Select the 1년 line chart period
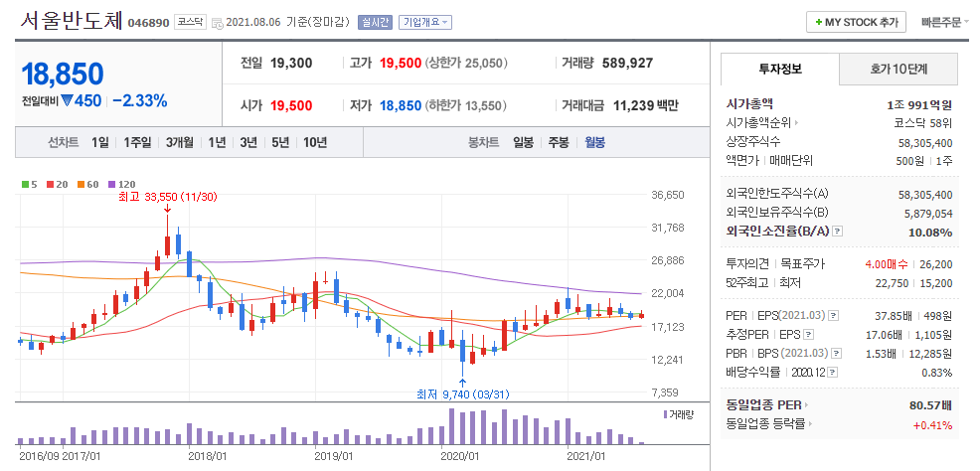 coord(217,142)
